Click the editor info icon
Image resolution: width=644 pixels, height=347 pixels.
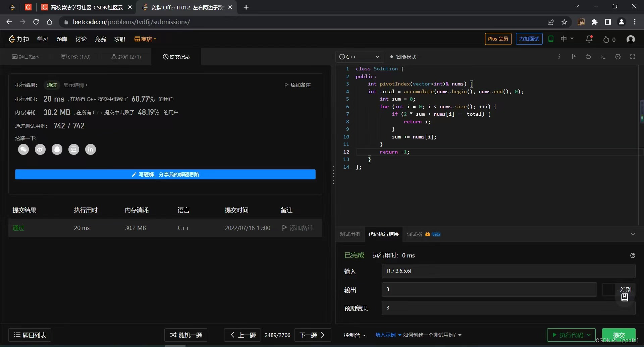pos(559,57)
